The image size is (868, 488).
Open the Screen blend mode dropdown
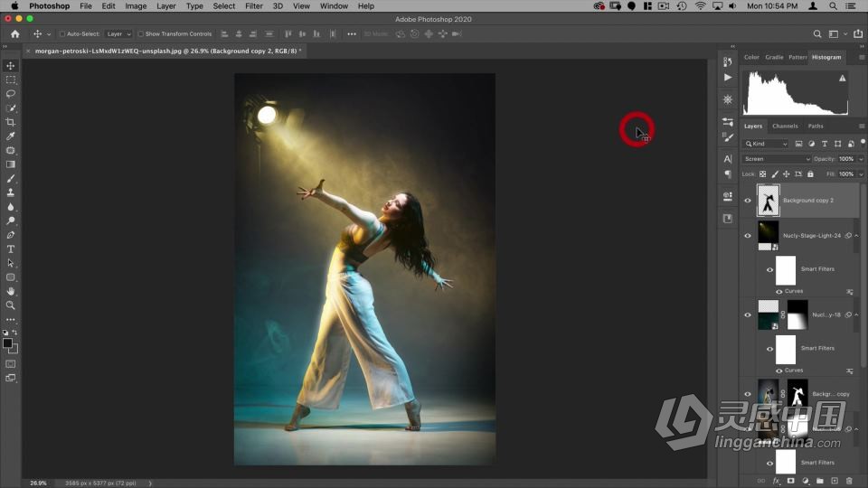click(x=776, y=159)
